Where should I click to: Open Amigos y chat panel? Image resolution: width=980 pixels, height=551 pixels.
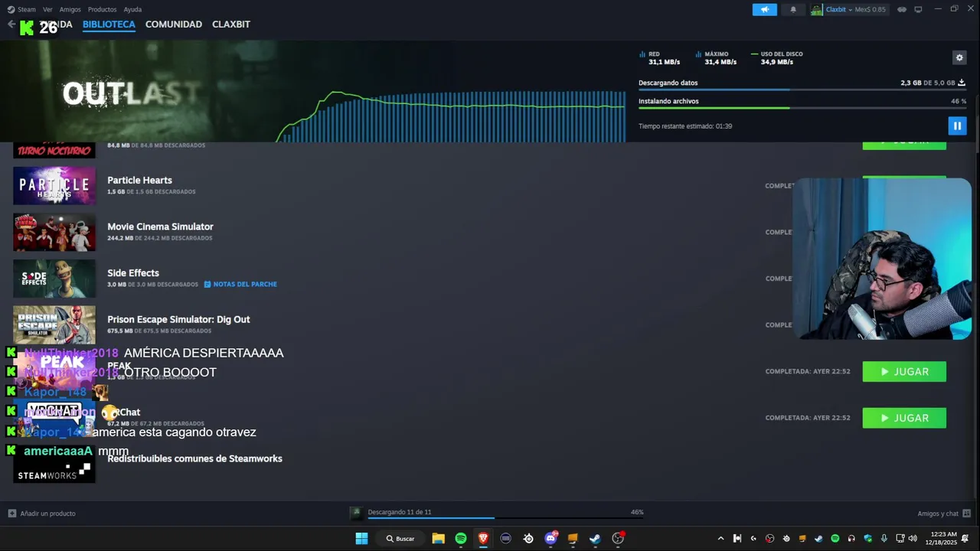[944, 514]
